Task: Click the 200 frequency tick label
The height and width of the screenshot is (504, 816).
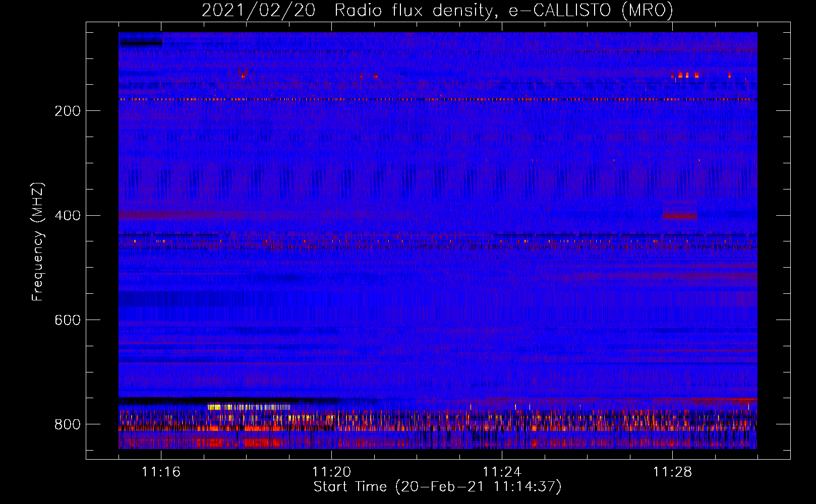Action: click(x=68, y=111)
